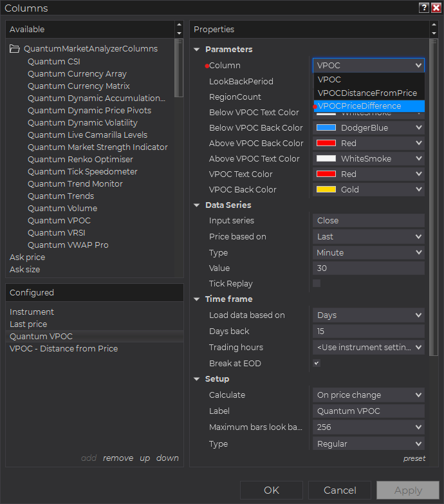
Task: Select Quantum Trend Monitor
Action: coord(75,184)
